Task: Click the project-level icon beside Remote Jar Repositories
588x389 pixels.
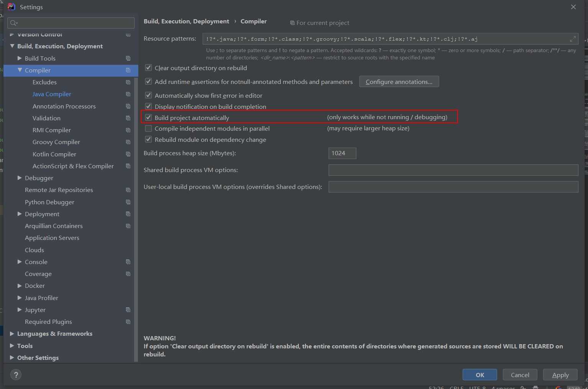Action: pos(128,190)
